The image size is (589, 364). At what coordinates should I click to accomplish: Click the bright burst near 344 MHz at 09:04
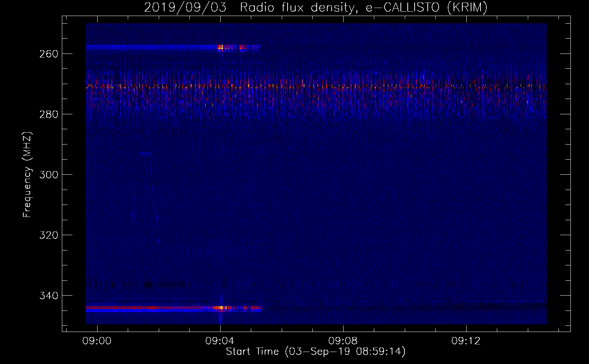click(221, 308)
